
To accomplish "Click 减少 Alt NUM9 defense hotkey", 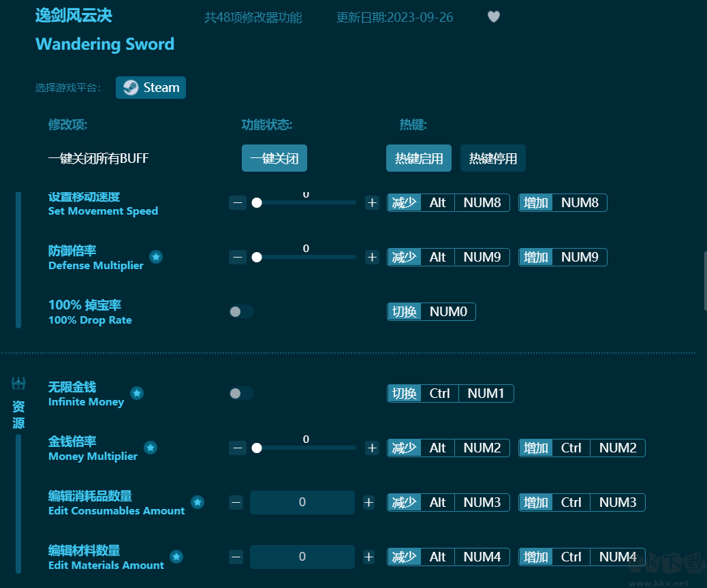I will (448, 257).
